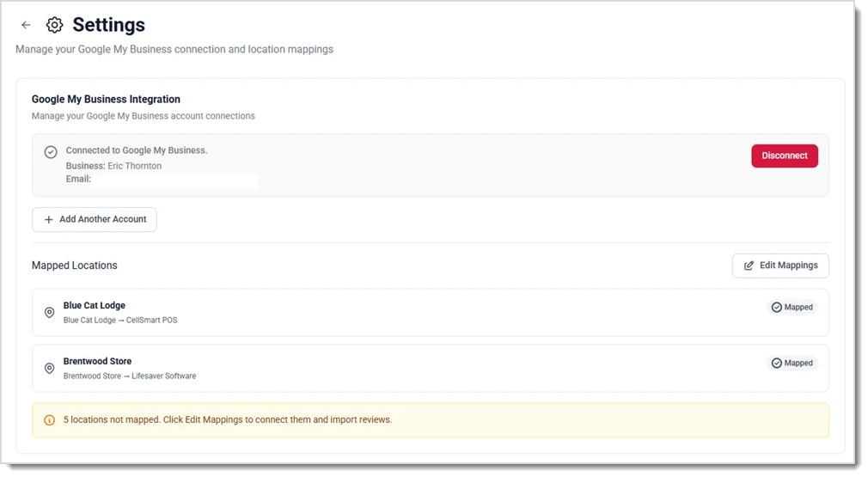
Task: Open Edit Mappings
Action: click(x=780, y=266)
